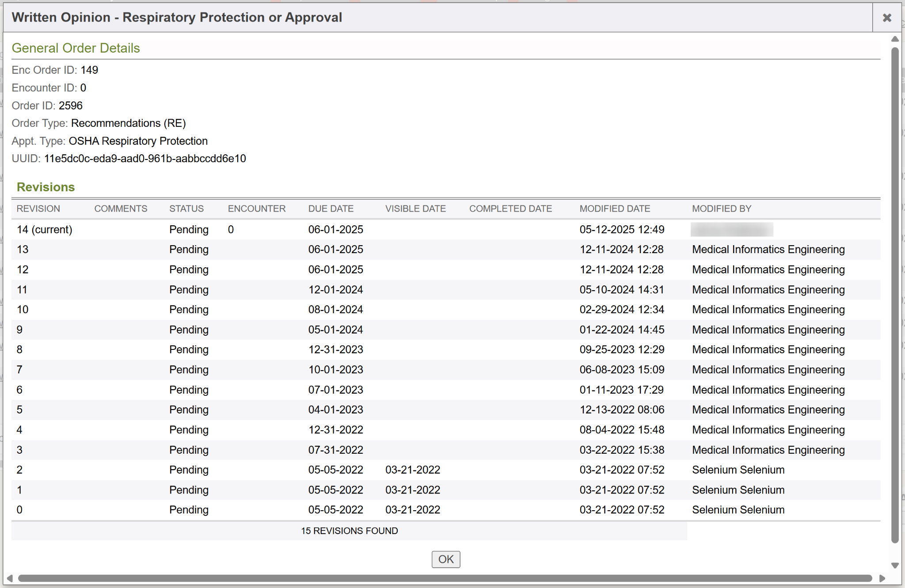Viewport: 905px width, 588px height.
Task: Click the MODIFIED BY column header
Action: point(721,209)
